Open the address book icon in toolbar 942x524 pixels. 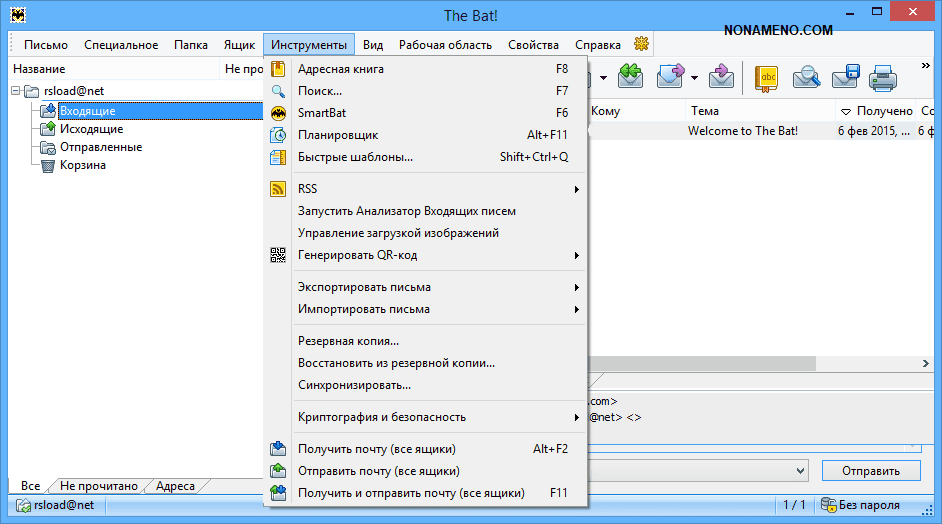[766, 76]
